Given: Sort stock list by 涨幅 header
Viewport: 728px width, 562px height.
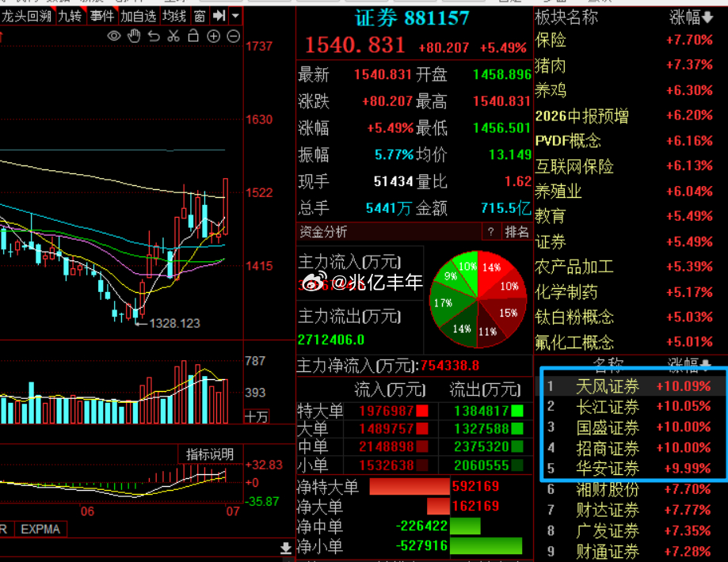Looking at the screenshot, I should coord(688,364).
